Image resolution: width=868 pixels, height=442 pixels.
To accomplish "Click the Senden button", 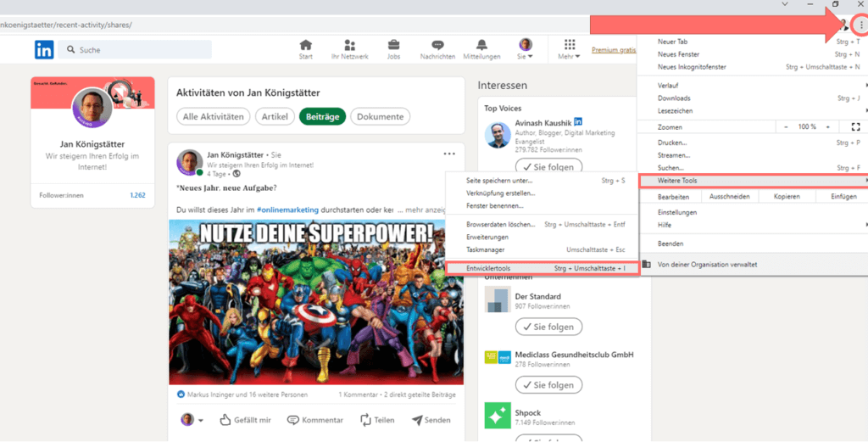I will 431,420.
